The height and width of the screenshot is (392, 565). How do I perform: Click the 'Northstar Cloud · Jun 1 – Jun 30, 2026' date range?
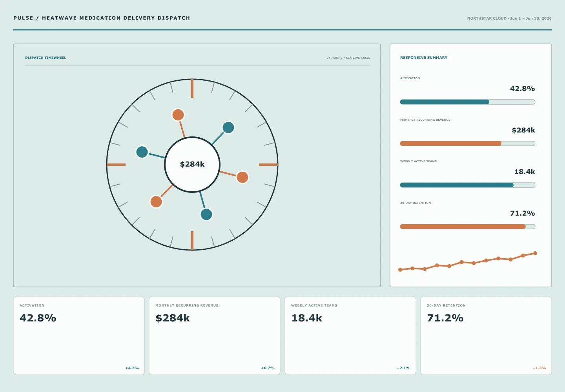(x=509, y=18)
